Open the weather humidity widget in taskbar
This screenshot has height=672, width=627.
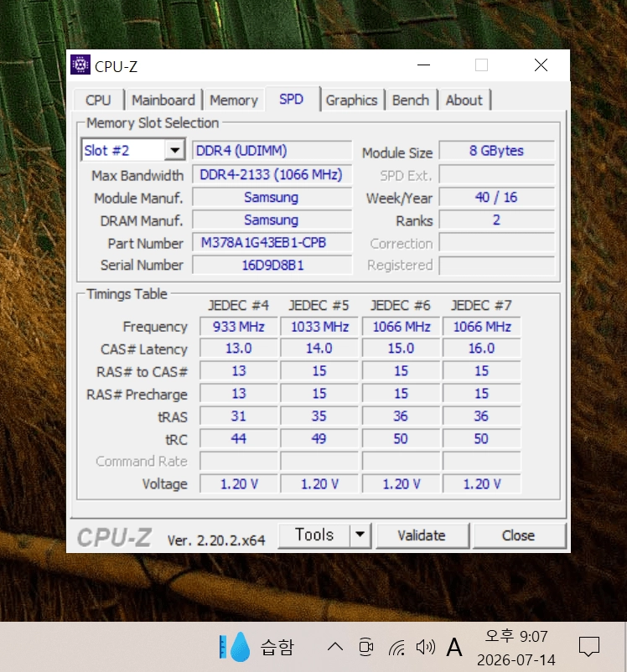(256, 647)
